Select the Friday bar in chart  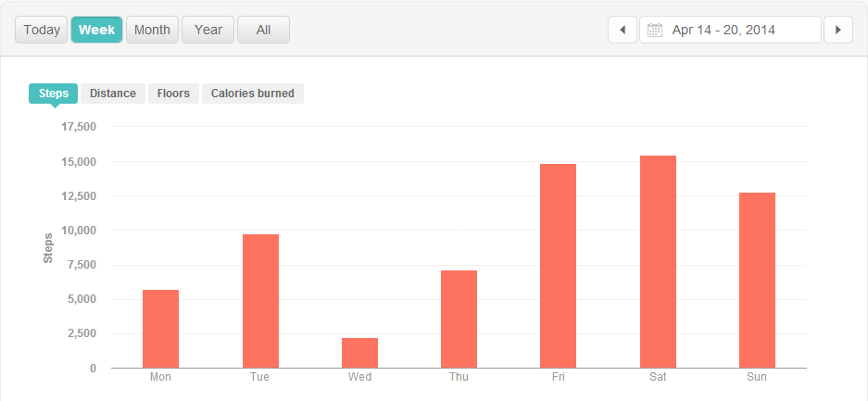coord(558,266)
